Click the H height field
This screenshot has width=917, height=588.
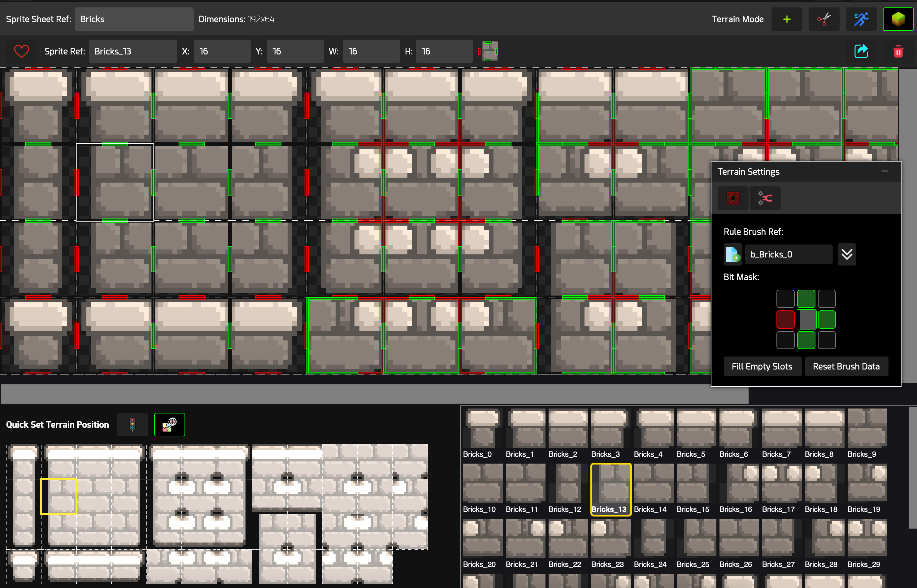[444, 51]
